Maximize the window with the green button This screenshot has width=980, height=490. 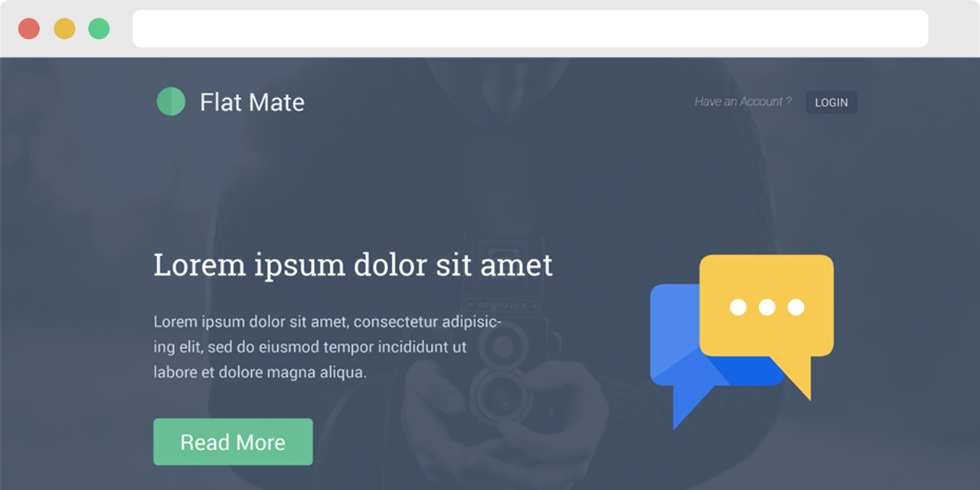click(x=99, y=29)
